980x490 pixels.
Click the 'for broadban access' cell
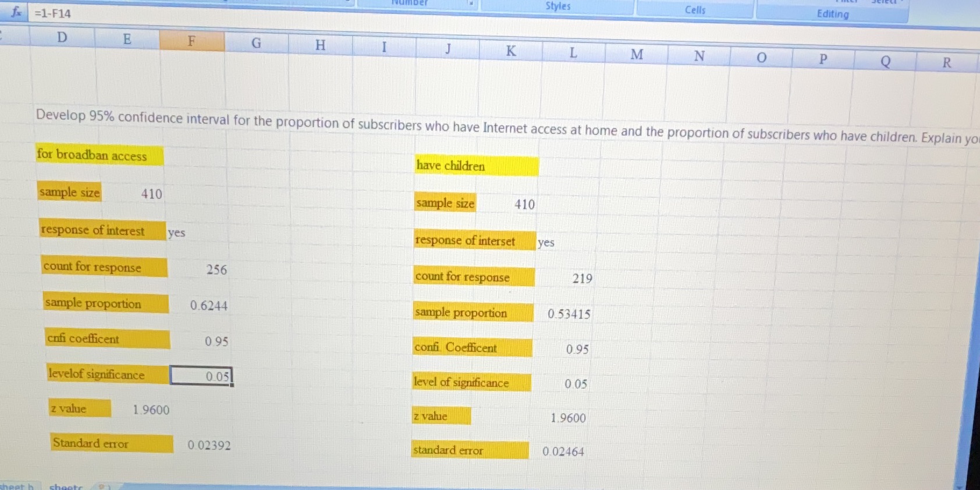[x=100, y=155]
